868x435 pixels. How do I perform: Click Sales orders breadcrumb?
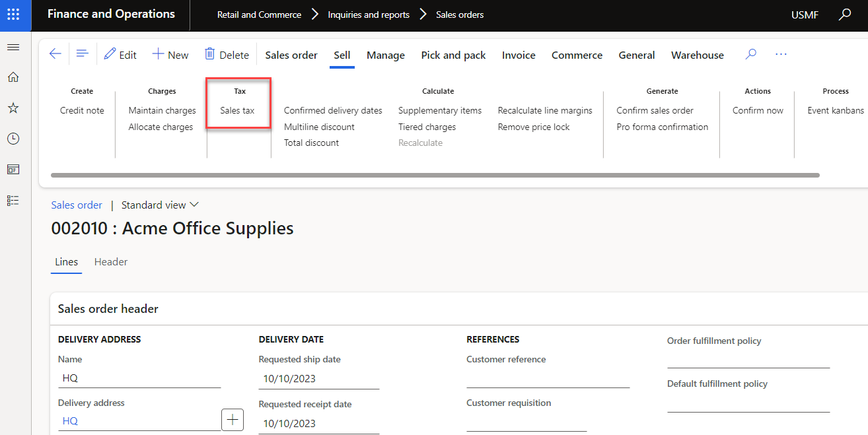click(460, 15)
